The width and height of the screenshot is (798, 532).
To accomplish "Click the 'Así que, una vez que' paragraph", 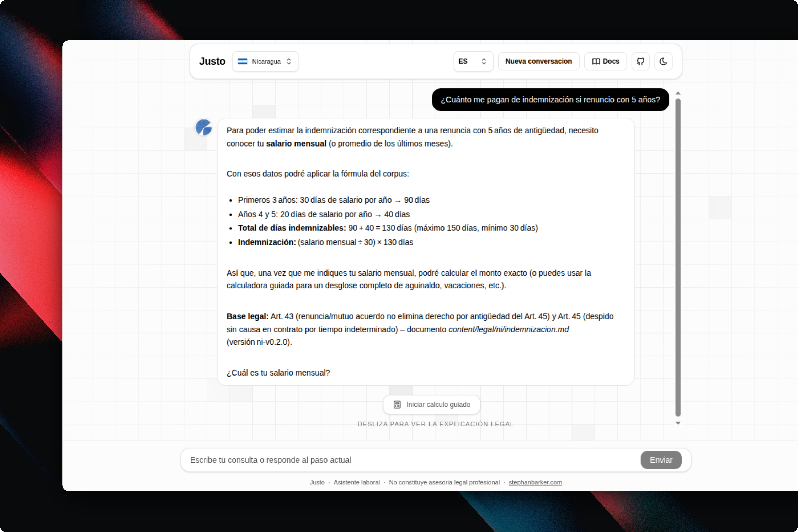I will 409,279.
